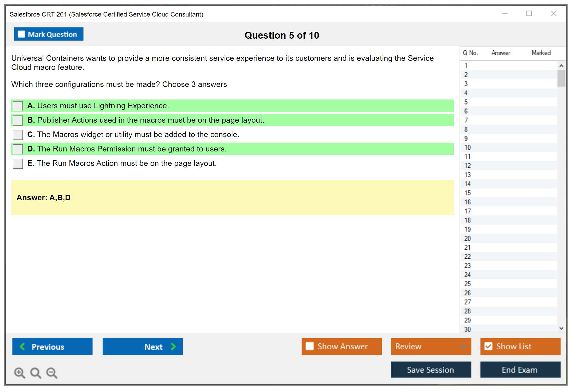Click the green right arrow on Next

(x=173, y=346)
